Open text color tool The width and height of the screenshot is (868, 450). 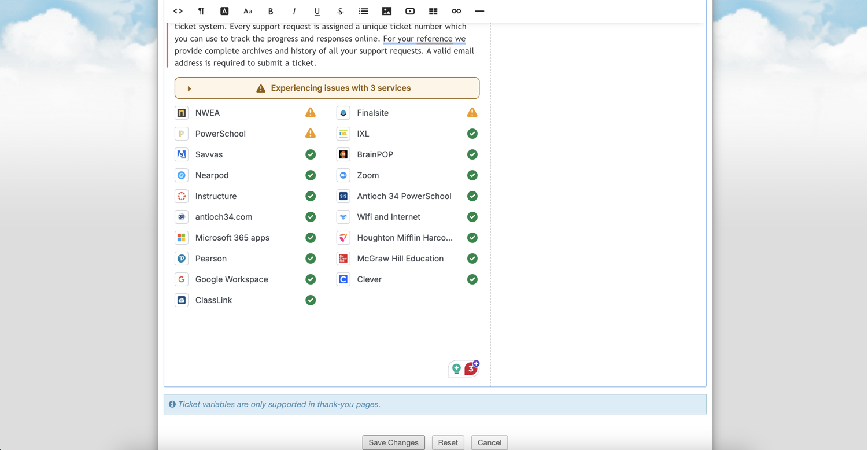224,11
